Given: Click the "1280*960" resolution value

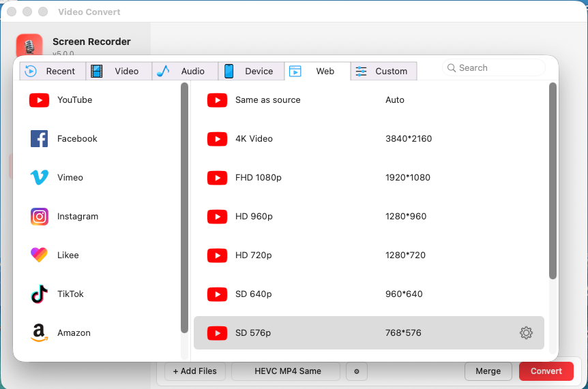Looking at the screenshot, I should [x=406, y=217].
